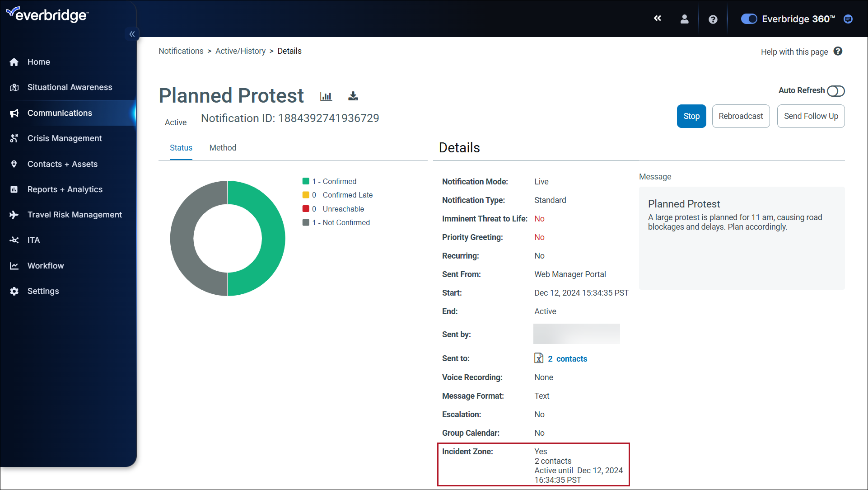
Task: Select the Status tab
Action: (180, 147)
